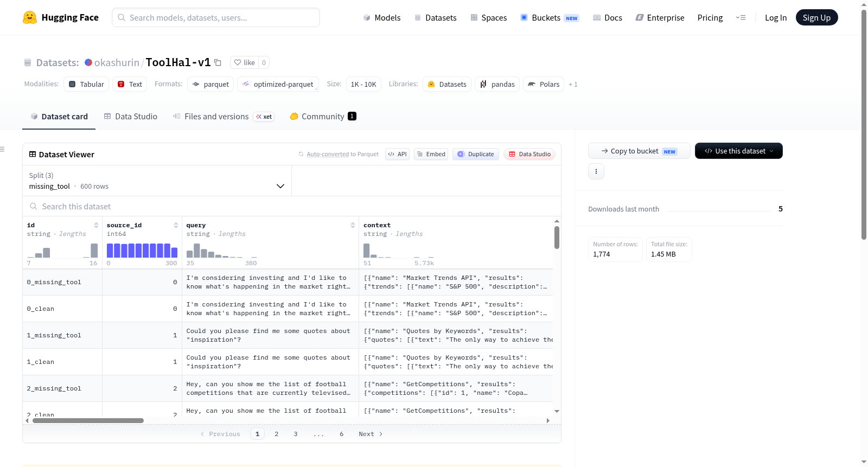868x467 pixels.
Task: Focus the main search models field
Action: pos(216,17)
